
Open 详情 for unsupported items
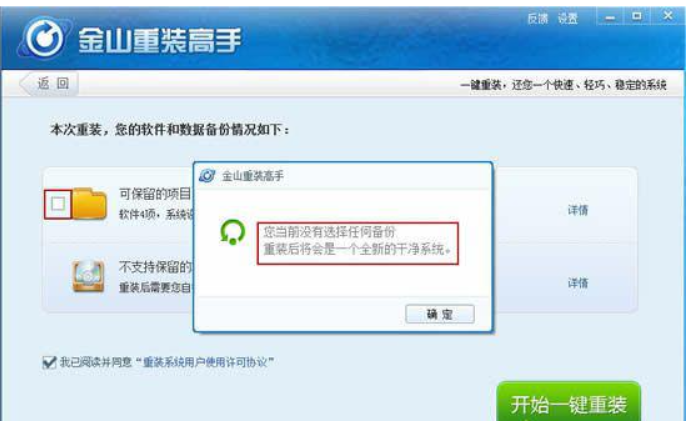tap(578, 283)
